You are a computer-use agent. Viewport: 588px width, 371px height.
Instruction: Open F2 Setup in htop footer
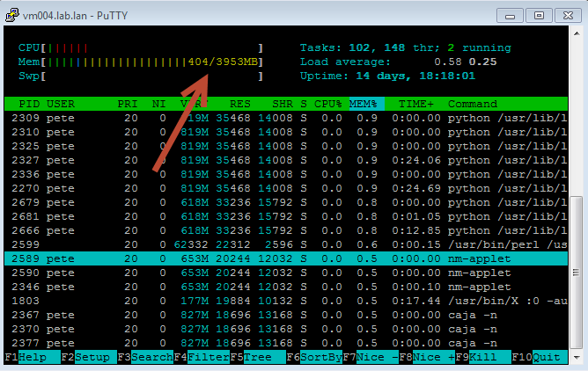click(92, 358)
